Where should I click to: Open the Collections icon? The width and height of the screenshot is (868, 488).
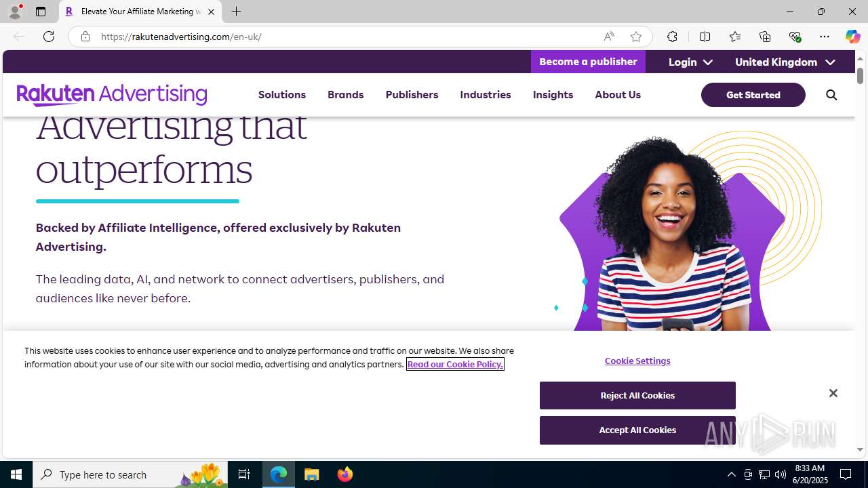tap(765, 37)
